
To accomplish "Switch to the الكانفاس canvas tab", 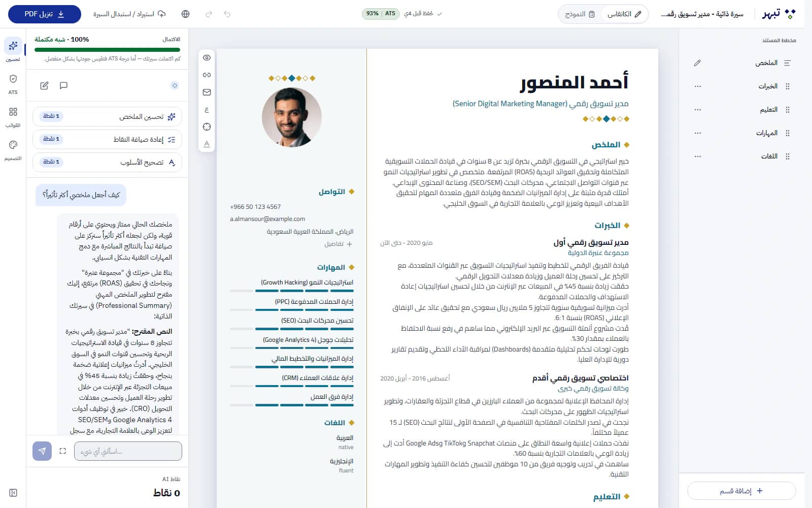I will pos(624,14).
